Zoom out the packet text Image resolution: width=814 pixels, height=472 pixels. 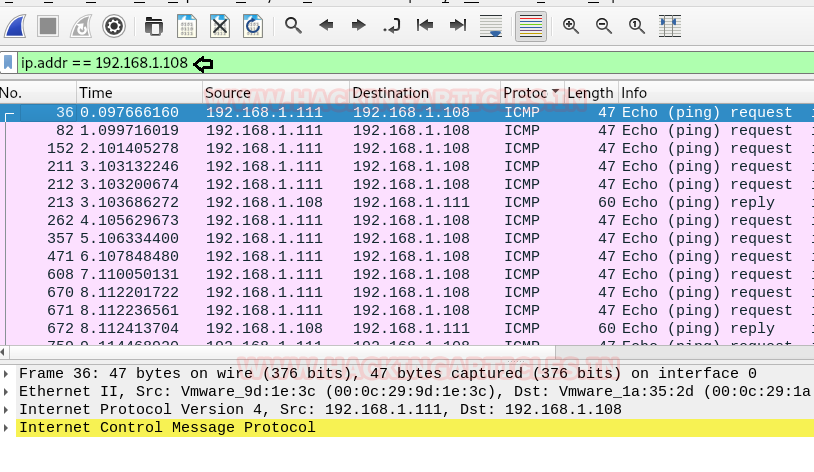coord(604,25)
